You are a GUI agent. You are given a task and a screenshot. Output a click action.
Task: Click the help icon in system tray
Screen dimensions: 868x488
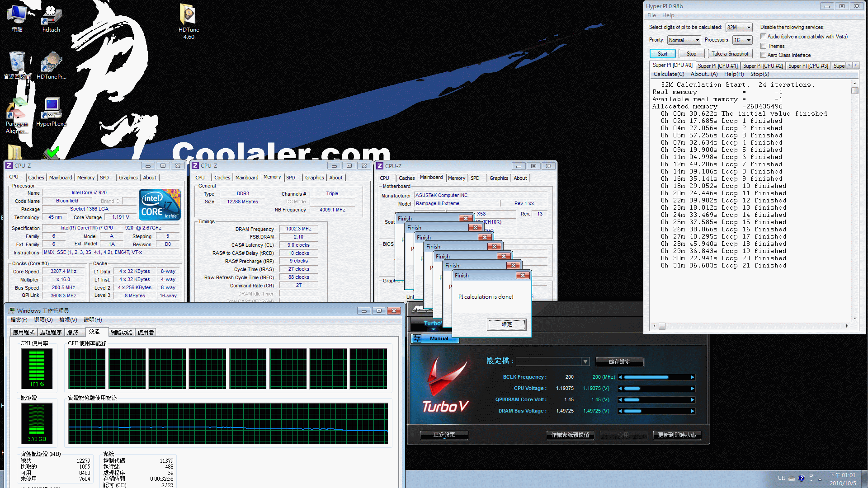point(801,478)
